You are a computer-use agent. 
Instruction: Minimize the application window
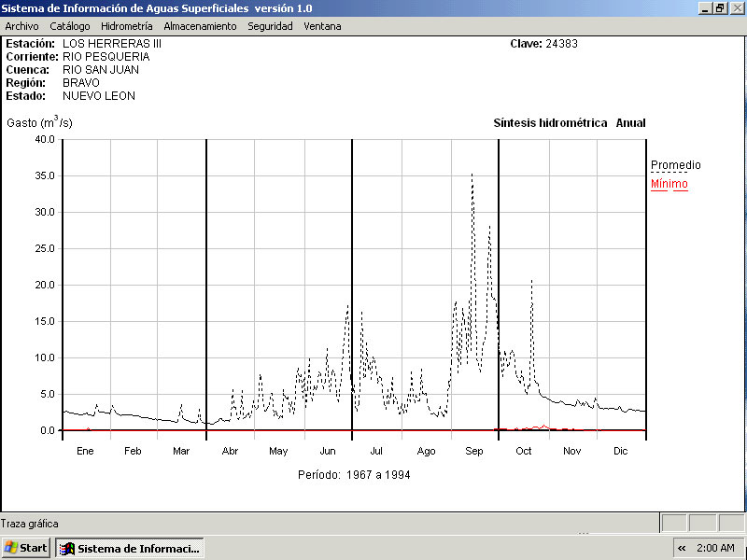point(705,7)
